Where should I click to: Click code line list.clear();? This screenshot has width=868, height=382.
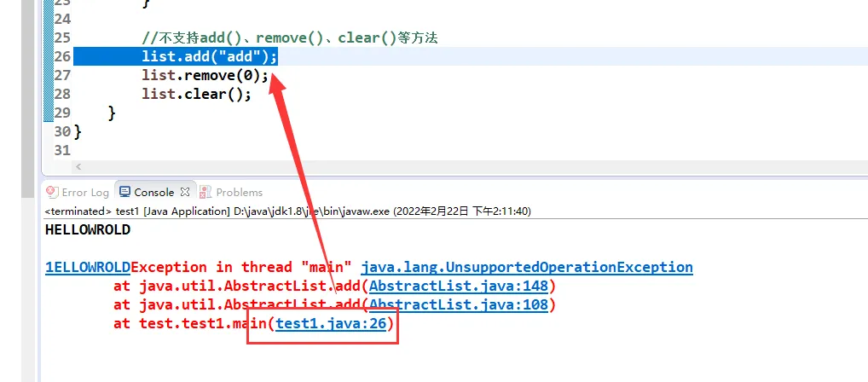[196, 94]
